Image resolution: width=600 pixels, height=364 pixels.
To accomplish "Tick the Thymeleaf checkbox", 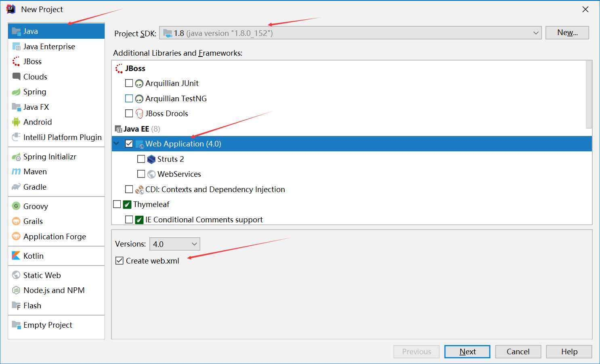I will pos(117,204).
